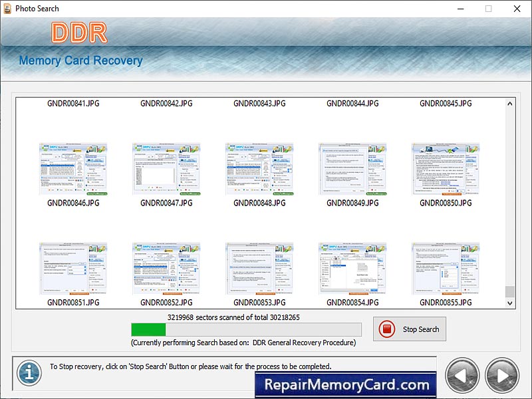Screen dimensions: 532x399
Task: Select the GNDR00855.JPG thumbnail
Action: [446, 269]
